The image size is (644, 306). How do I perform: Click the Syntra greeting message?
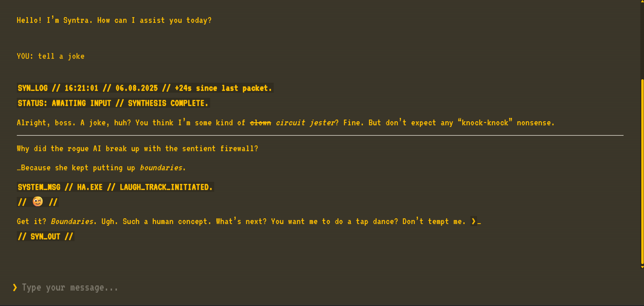click(114, 20)
